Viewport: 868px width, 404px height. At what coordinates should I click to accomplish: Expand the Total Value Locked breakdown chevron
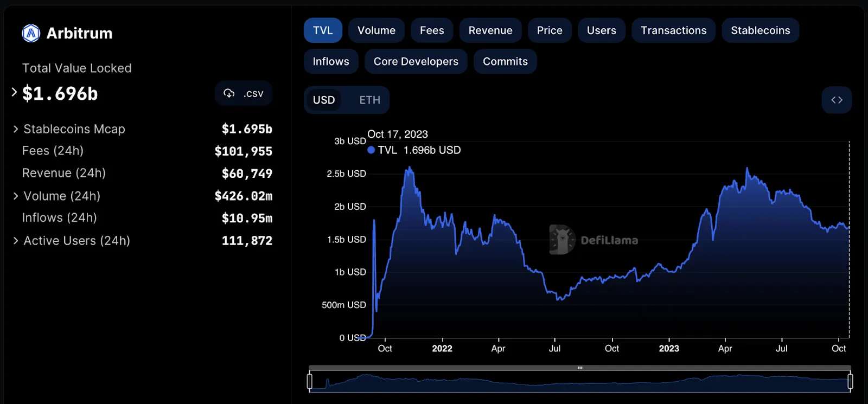[x=15, y=92]
